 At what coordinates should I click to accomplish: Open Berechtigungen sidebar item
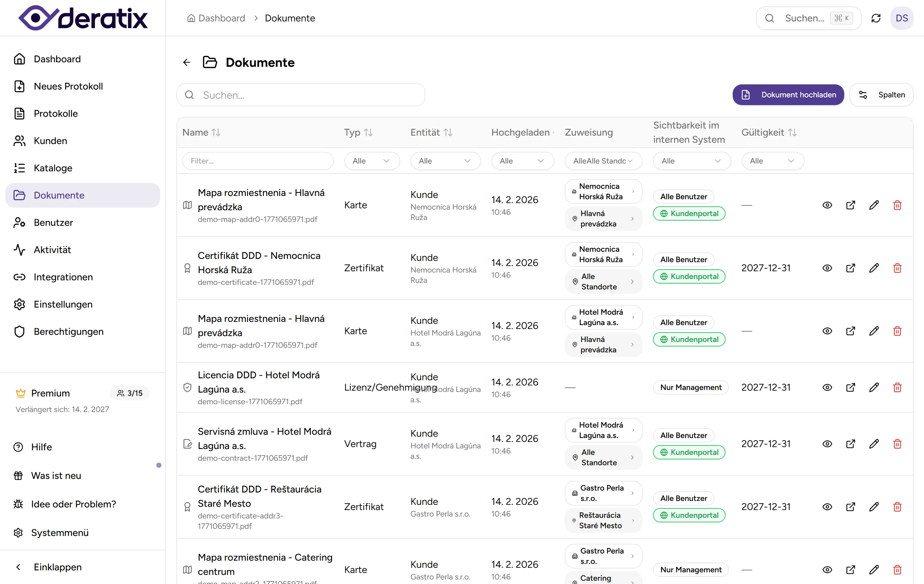[x=68, y=331]
